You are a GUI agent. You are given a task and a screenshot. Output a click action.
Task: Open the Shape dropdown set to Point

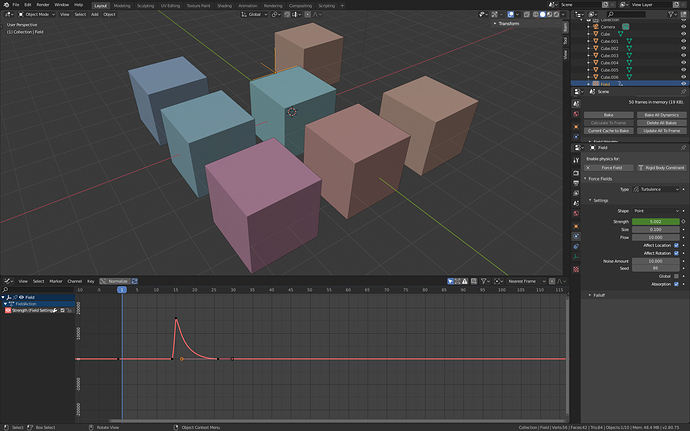[656, 211]
